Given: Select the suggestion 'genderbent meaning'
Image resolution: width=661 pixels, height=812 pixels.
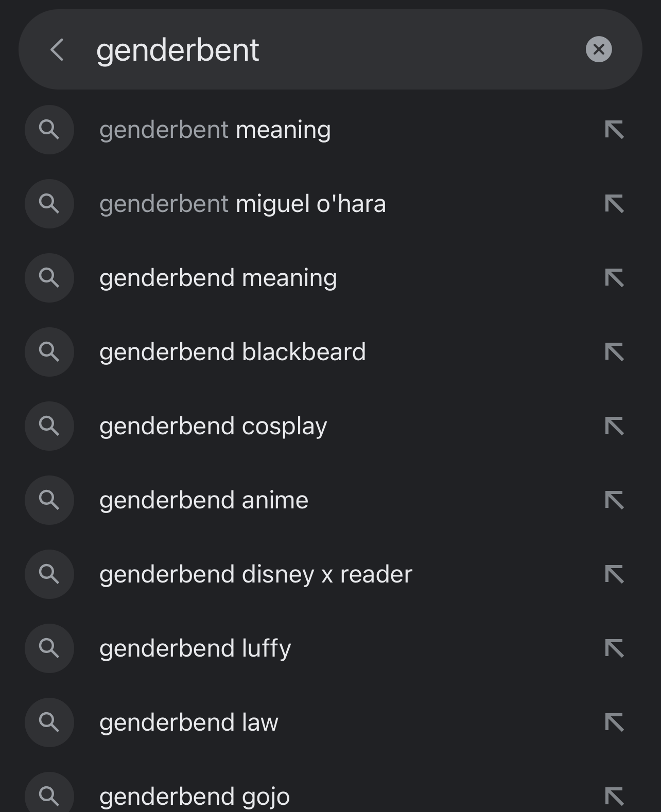Looking at the screenshot, I should [215, 130].
